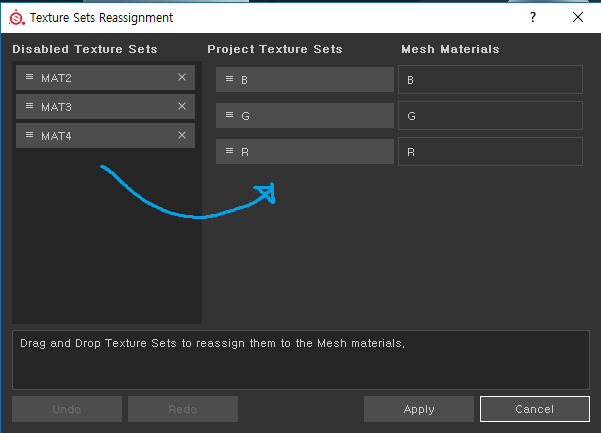Select project texture set G
The width and height of the screenshot is (601, 433).
coord(305,115)
